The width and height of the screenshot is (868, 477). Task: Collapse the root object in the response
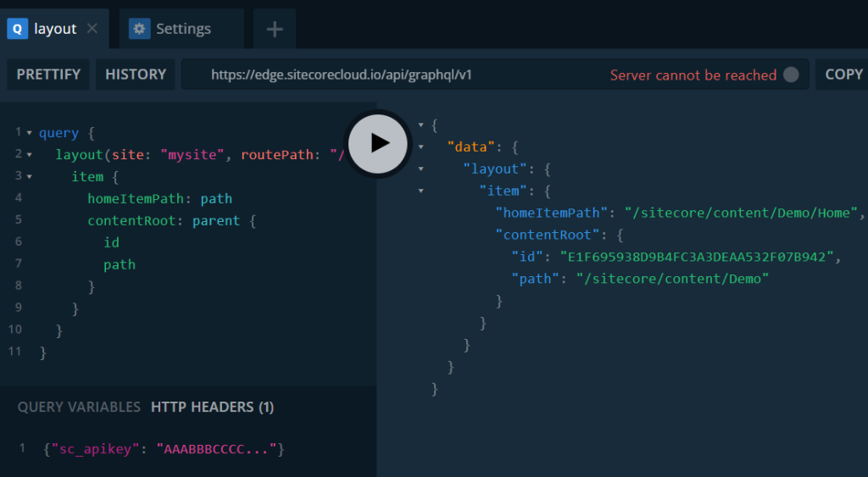pos(421,125)
